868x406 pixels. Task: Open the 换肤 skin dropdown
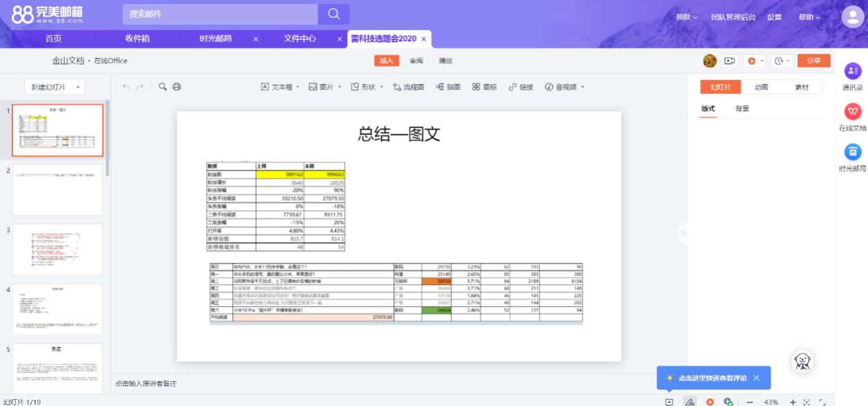click(x=686, y=17)
